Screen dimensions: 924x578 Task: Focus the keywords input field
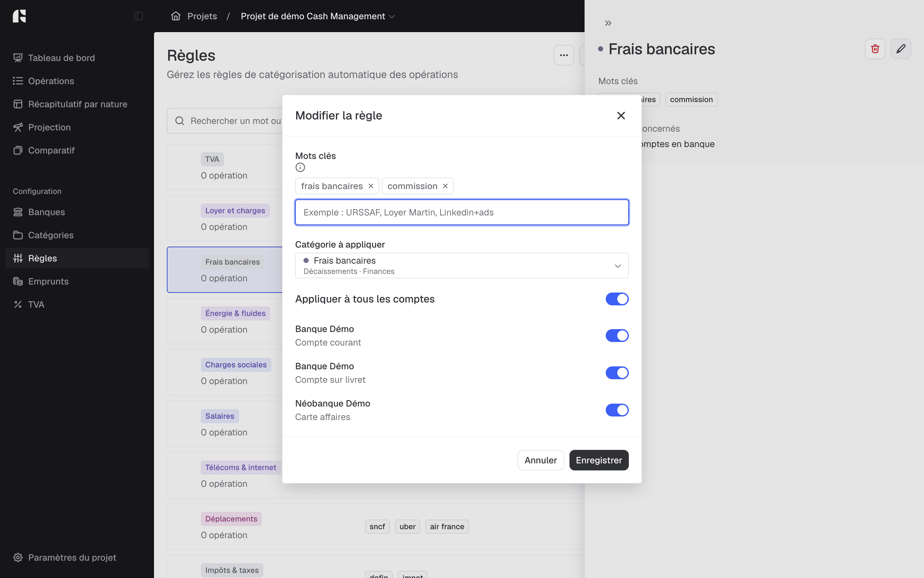tap(462, 212)
